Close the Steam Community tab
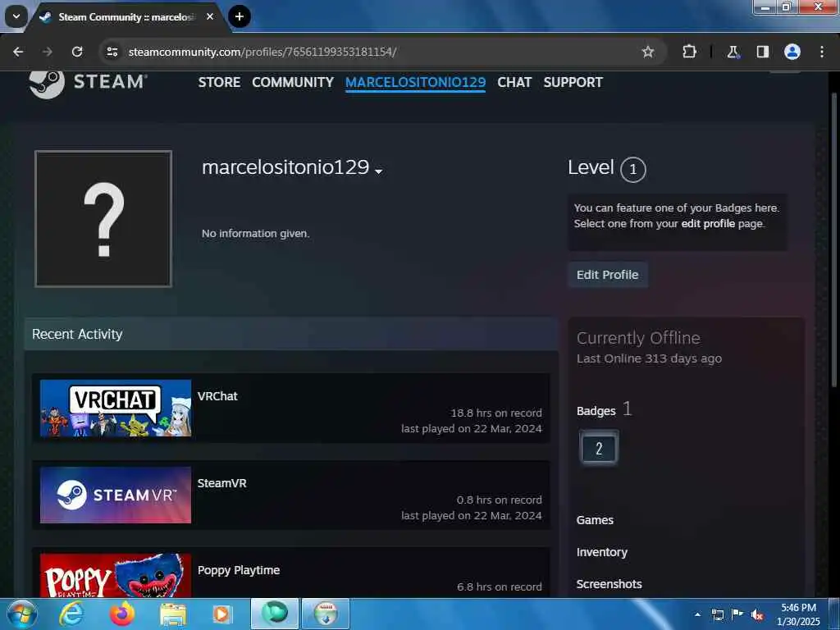Screen dimensions: 840x630 click(x=210, y=16)
